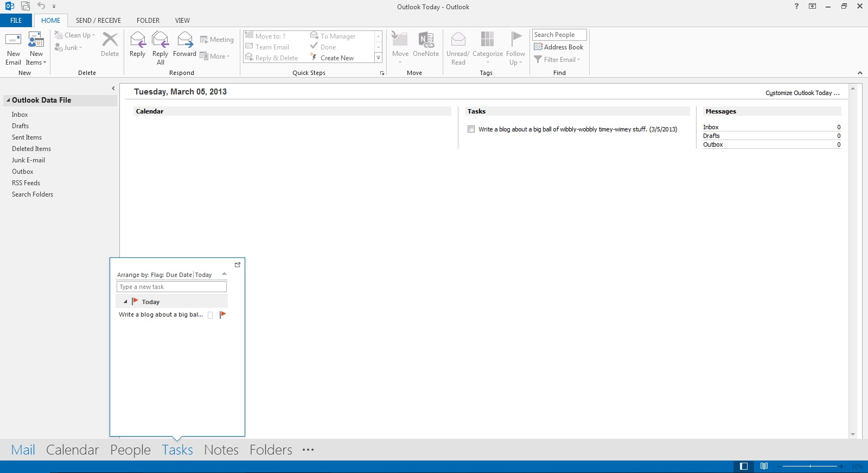Image resolution: width=868 pixels, height=473 pixels.
Task: Select the HOME tab
Action: point(51,21)
